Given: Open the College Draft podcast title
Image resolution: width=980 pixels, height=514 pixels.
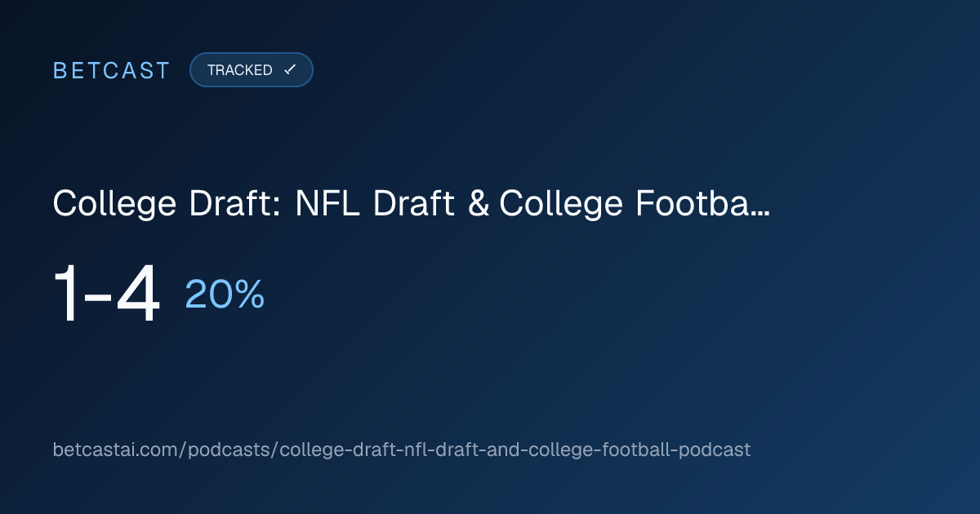Looking at the screenshot, I should point(412,204).
